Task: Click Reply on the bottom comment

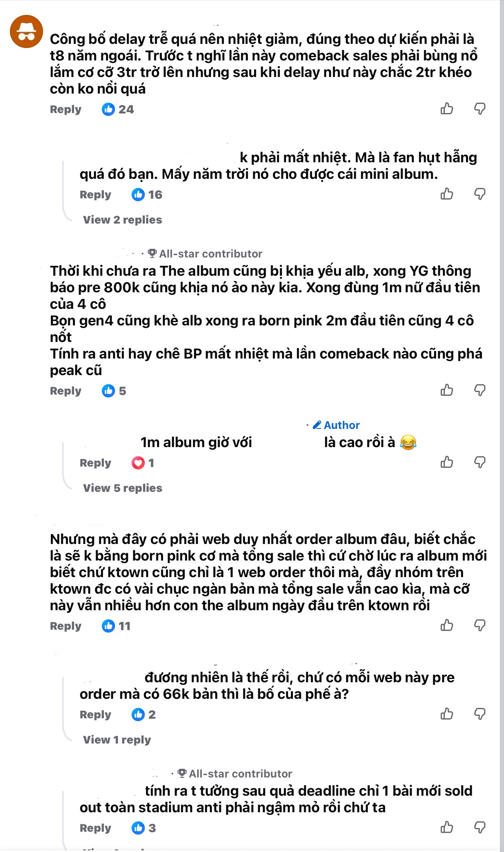Action: click(96, 828)
